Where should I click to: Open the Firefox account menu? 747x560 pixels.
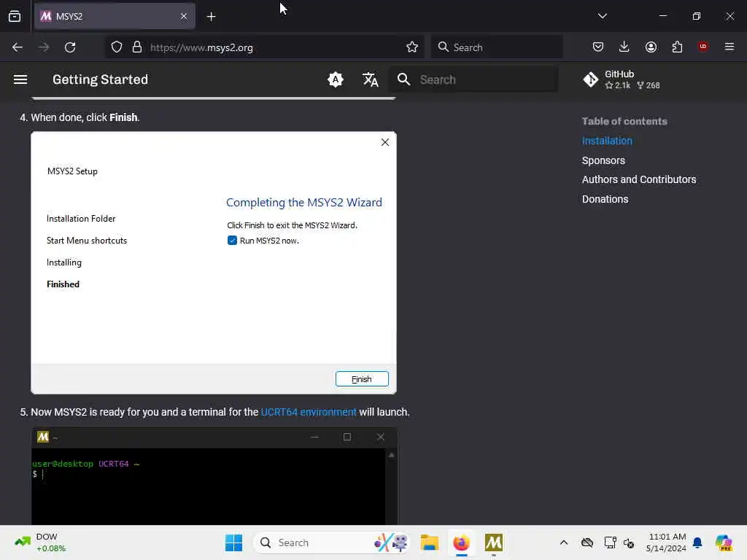651,47
